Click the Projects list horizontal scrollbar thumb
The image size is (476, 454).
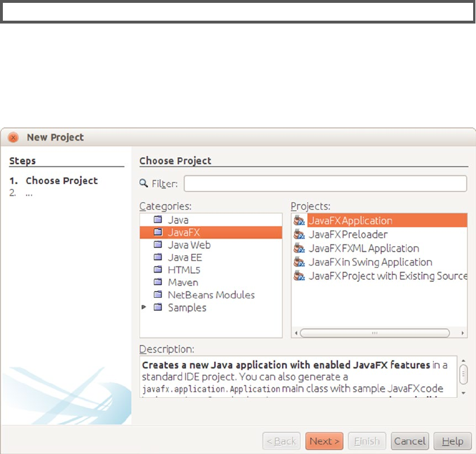374,333
